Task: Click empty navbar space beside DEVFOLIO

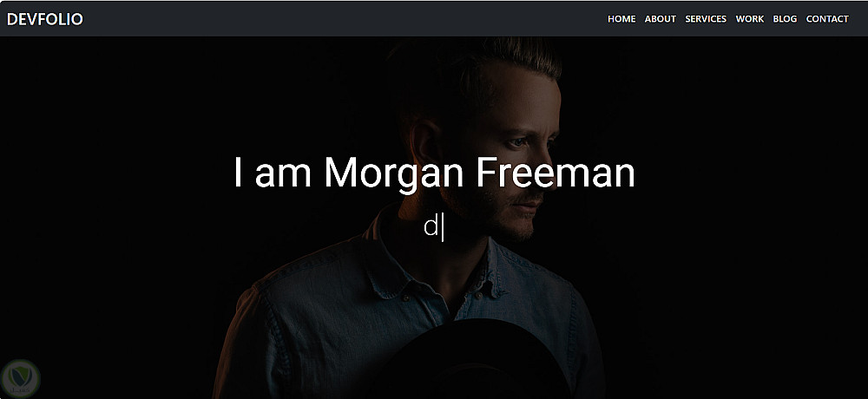Action: 343,19
